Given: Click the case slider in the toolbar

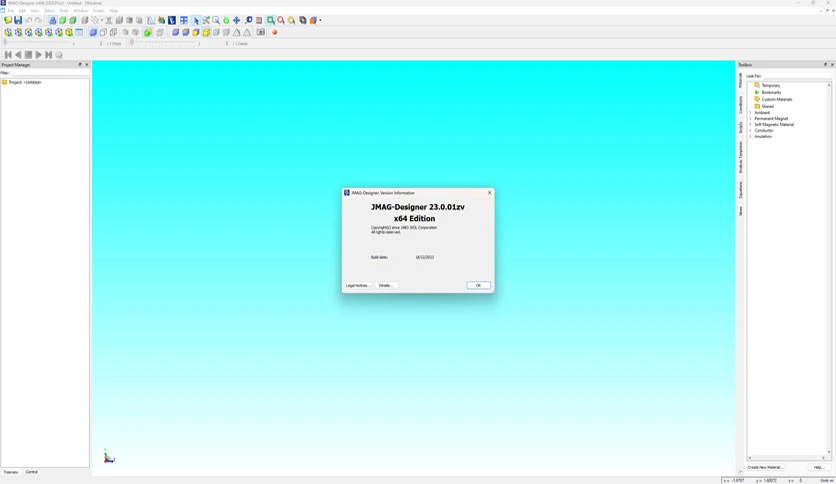Looking at the screenshot, I should 164,43.
